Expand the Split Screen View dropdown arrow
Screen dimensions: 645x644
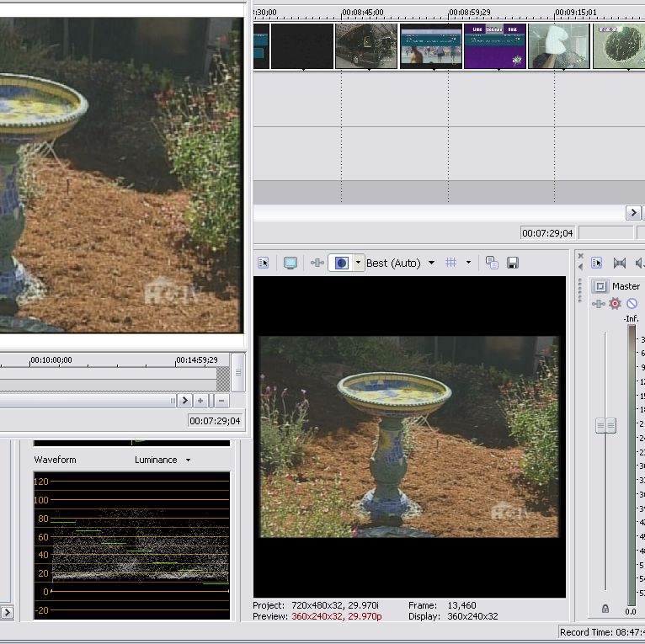click(359, 263)
